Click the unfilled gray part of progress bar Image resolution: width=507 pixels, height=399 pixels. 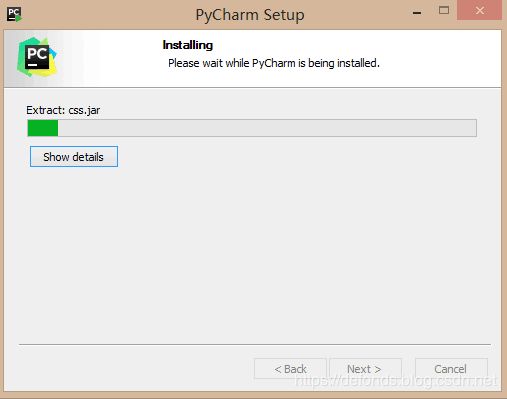(x=267, y=128)
